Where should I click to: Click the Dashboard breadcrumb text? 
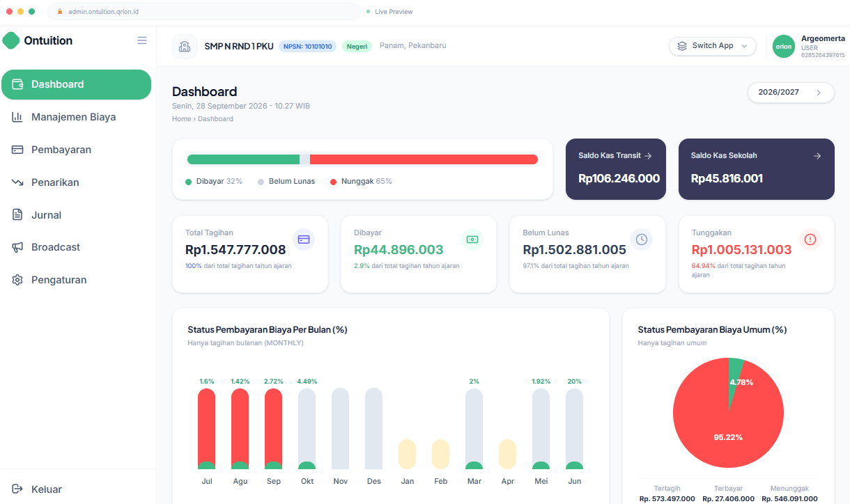215,119
